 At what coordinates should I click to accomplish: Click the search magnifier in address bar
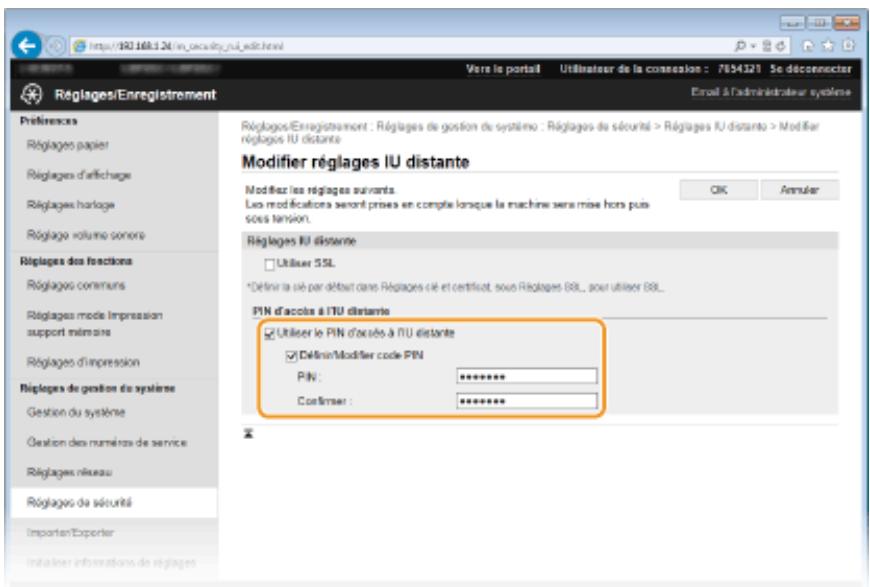coord(740,46)
